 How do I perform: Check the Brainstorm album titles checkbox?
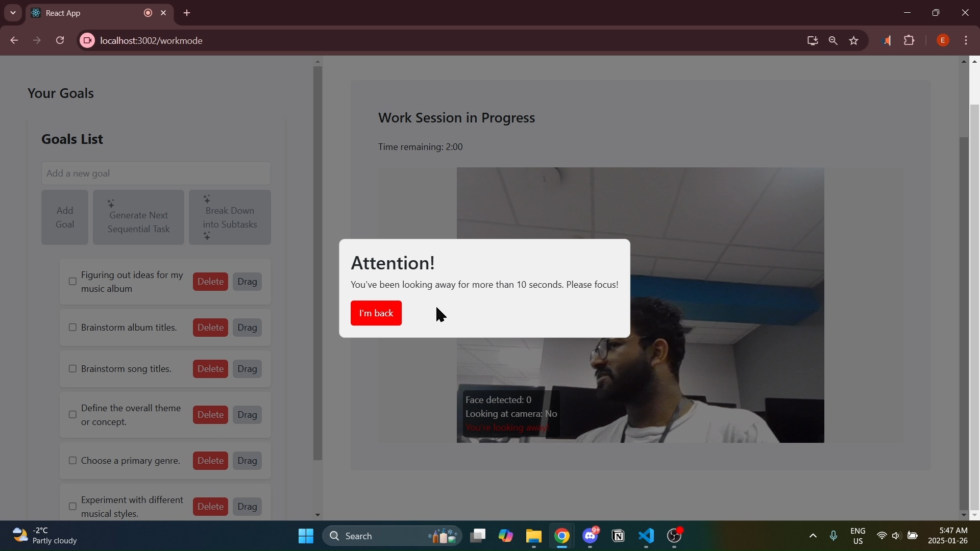pos(72,328)
